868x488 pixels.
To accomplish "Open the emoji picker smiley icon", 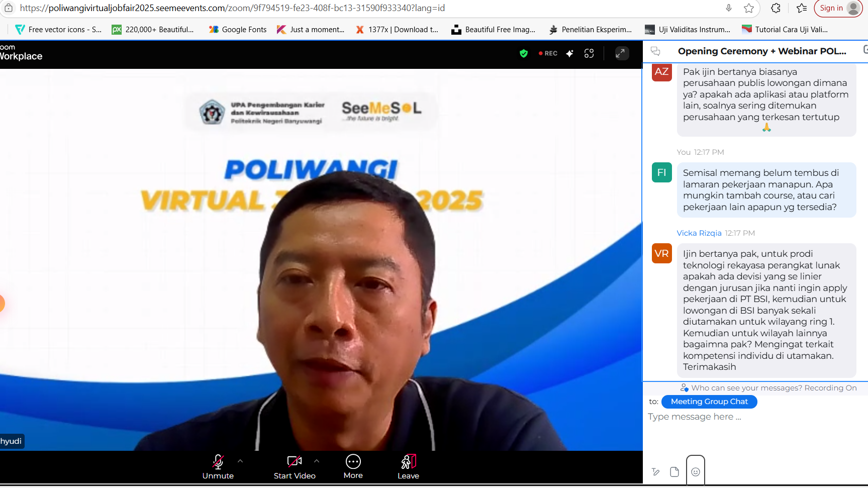I will [x=696, y=472].
